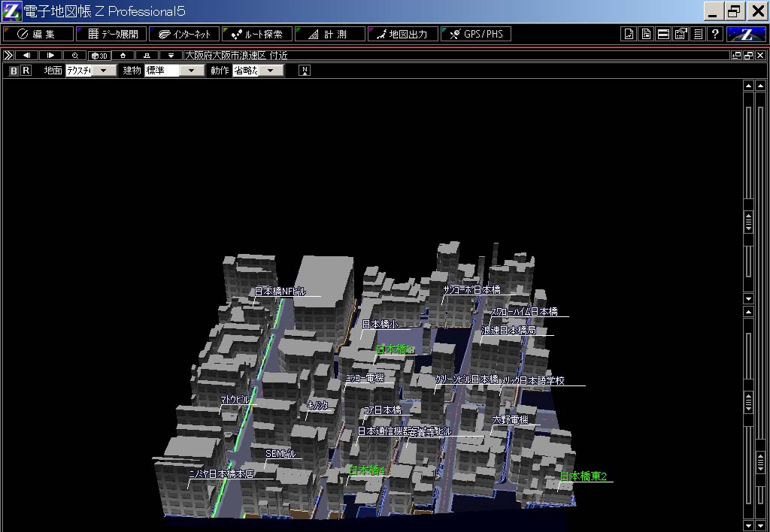
Task: Click the 日本橋小 label on map
Action: point(380,324)
